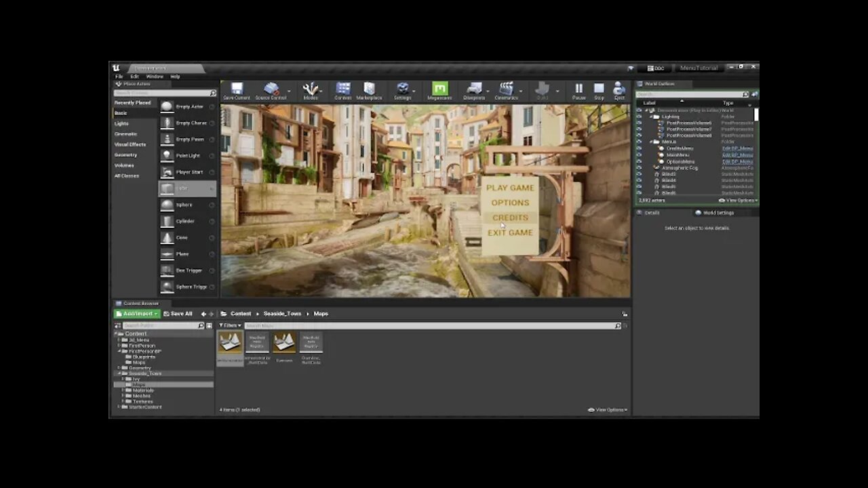The width and height of the screenshot is (868, 488).
Task: Click the Save Current toolbar icon
Action: point(237,91)
